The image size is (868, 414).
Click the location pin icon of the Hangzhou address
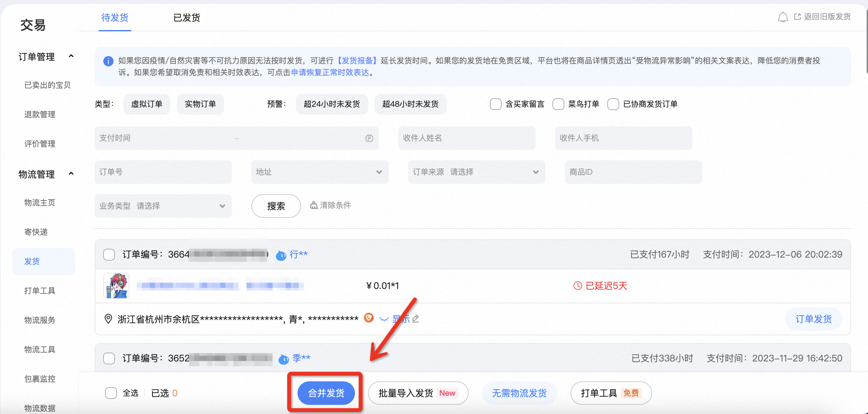pos(108,319)
